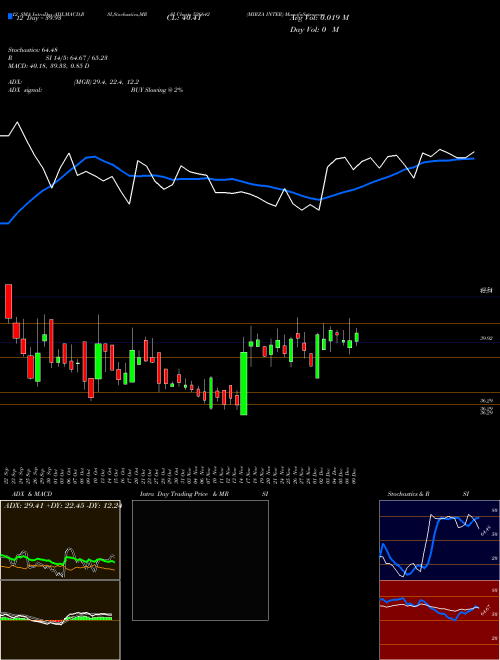Click the 'MACD: 40.18, 39.33, 0.85 D' line
Image resolution: width=500 pixels, height=660 pixels.
click(49, 66)
